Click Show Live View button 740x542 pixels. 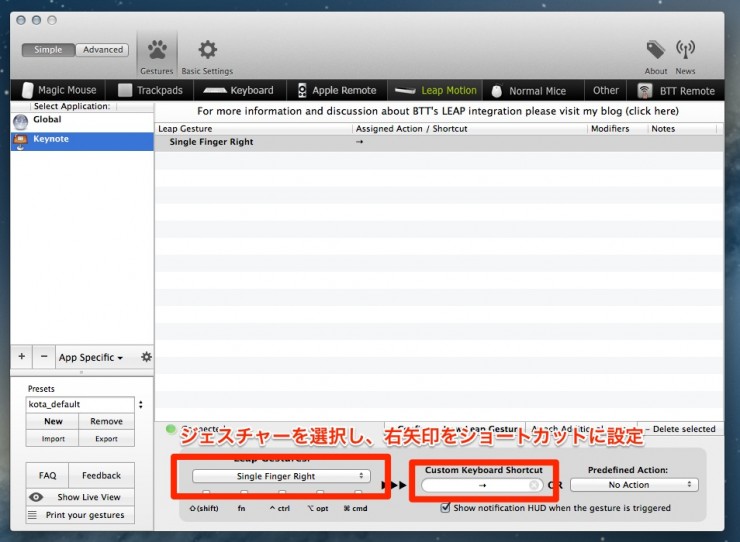[80, 497]
